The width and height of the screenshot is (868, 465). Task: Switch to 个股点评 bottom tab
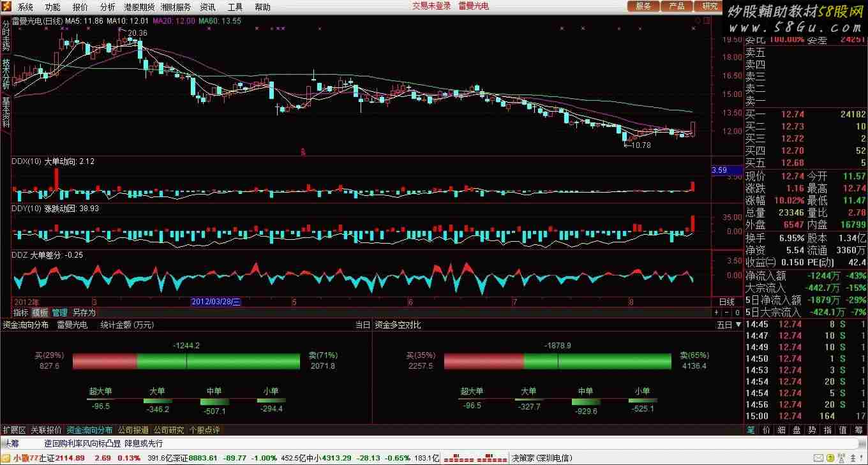click(x=204, y=430)
